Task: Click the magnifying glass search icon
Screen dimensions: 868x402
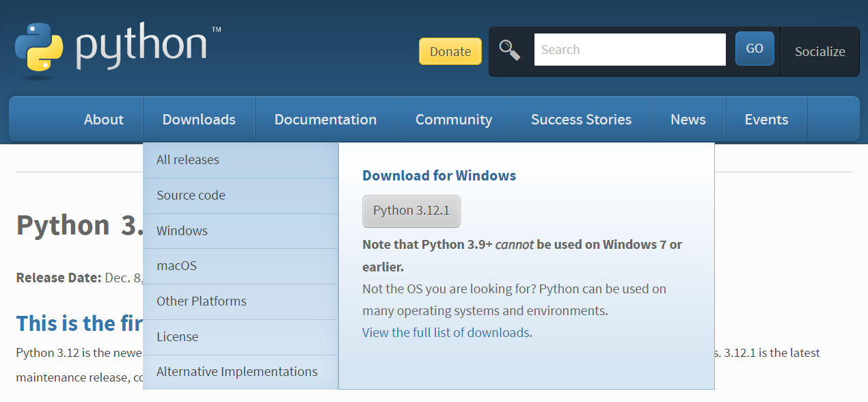Action: tap(509, 50)
